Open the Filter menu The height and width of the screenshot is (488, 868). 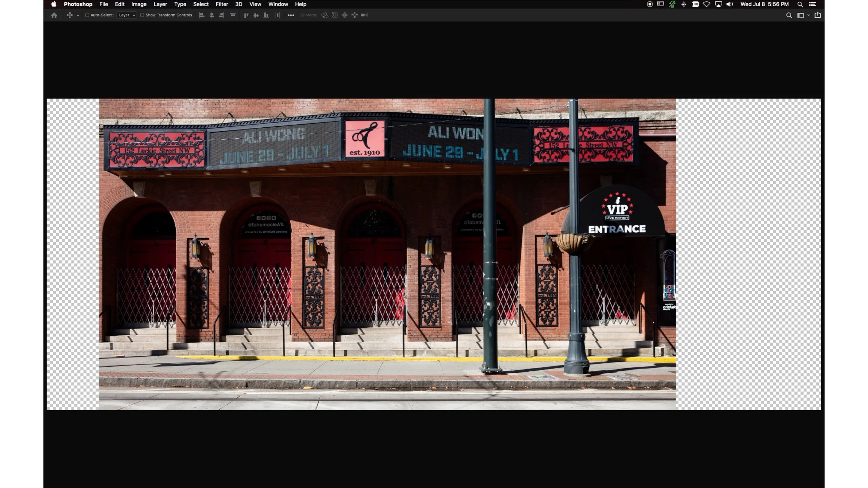[x=222, y=4]
